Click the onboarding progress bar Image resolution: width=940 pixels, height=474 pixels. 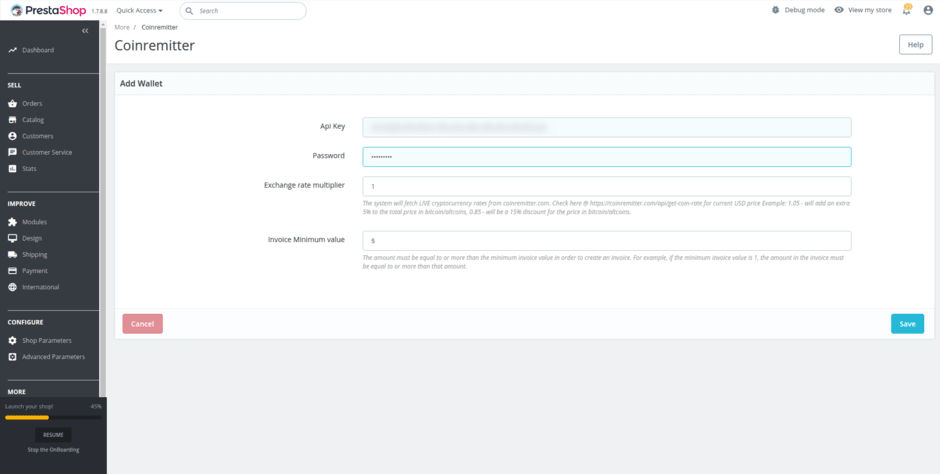pyautogui.click(x=53, y=417)
